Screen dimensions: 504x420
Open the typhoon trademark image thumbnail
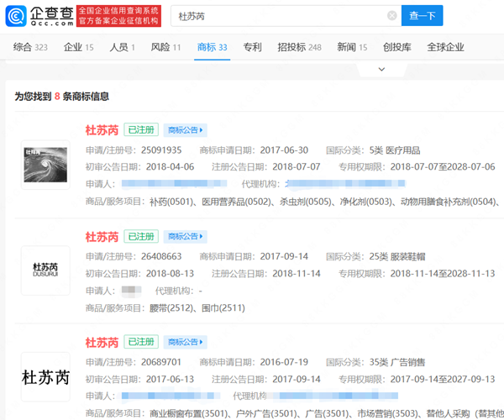click(x=45, y=165)
